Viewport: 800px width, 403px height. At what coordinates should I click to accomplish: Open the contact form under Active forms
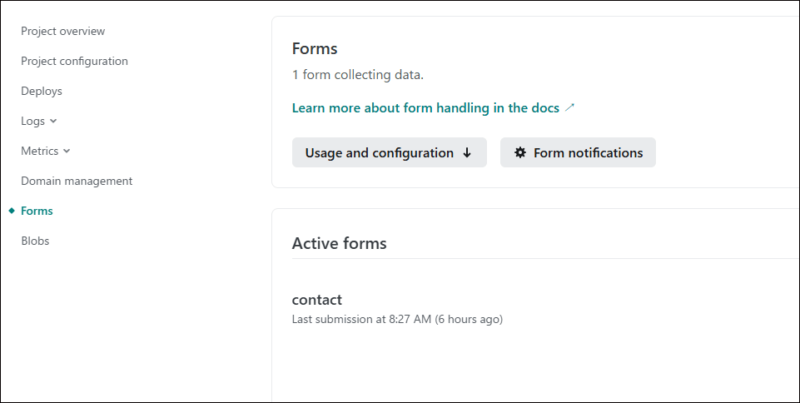pyautogui.click(x=317, y=299)
